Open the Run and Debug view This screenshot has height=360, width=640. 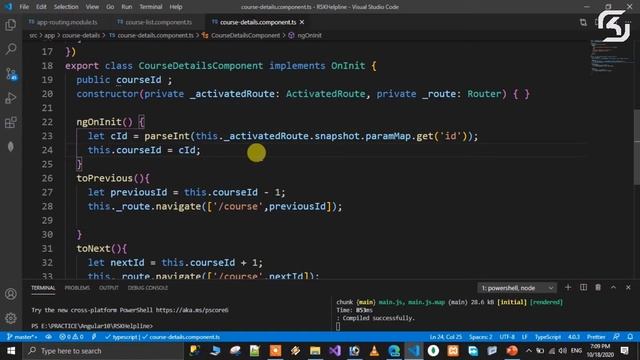[x=11, y=98]
